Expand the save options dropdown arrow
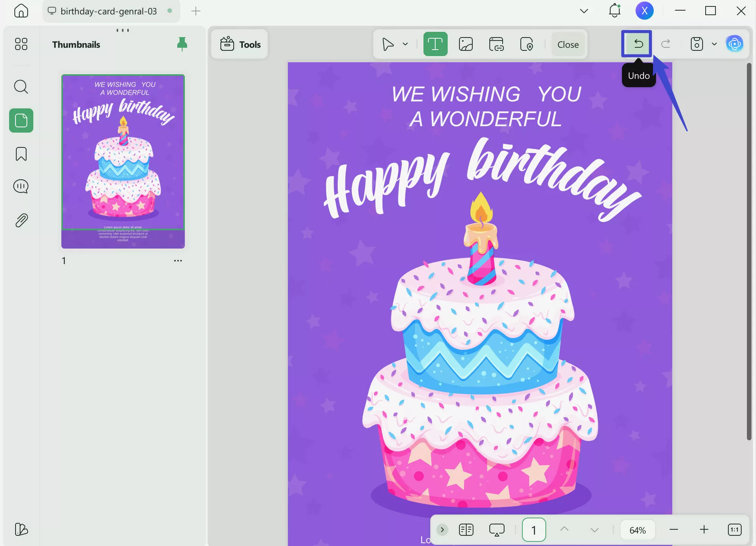756x546 pixels. [x=714, y=44]
